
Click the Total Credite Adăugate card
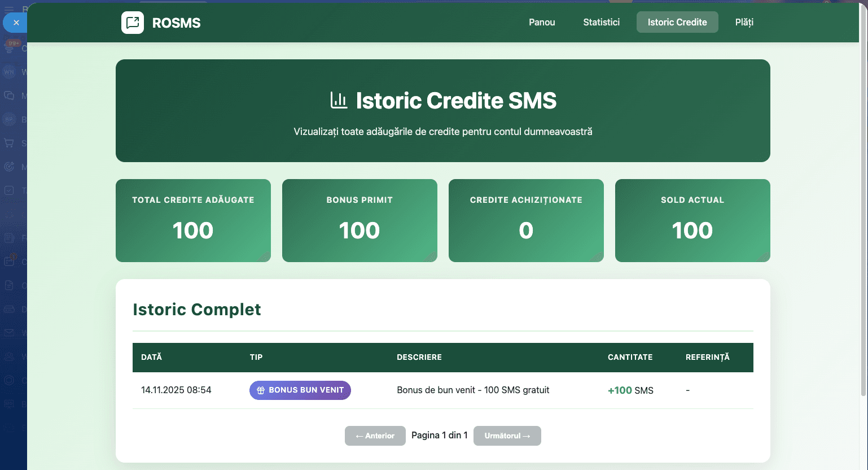click(193, 220)
